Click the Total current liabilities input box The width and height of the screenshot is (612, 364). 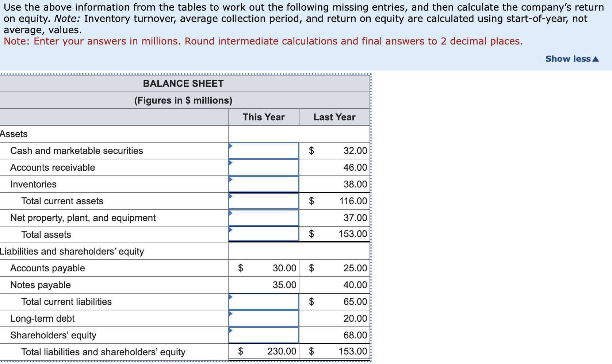264,302
